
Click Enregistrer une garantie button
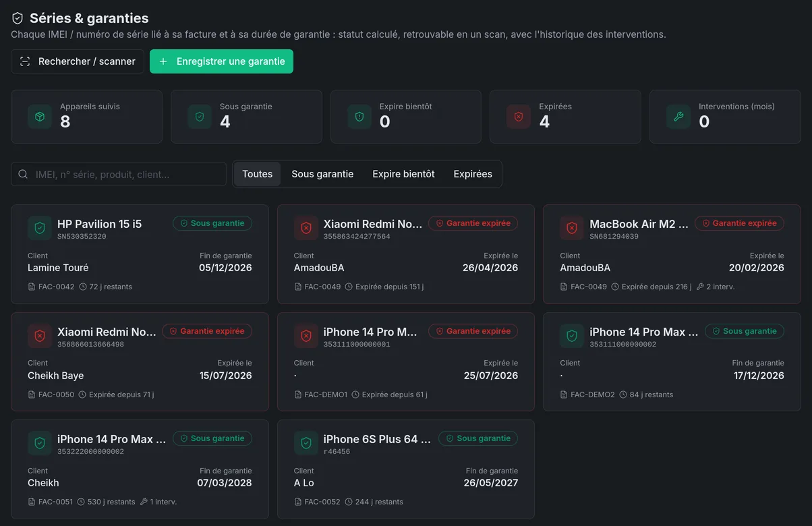(x=221, y=61)
